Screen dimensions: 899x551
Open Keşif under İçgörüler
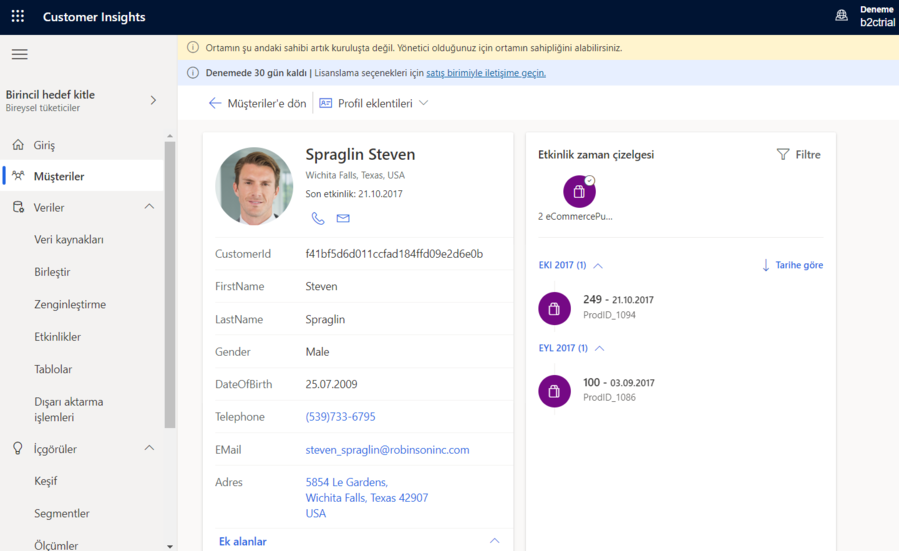[45, 481]
